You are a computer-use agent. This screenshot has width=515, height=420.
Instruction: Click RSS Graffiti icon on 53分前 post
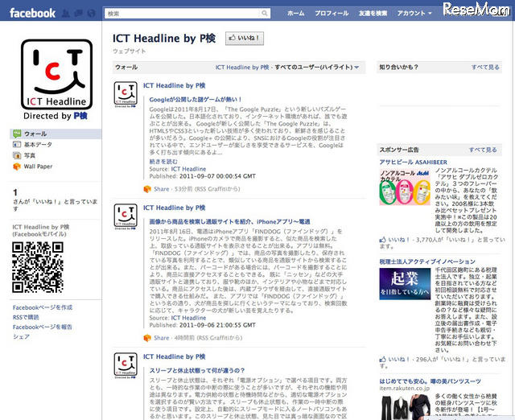tap(147, 189)
